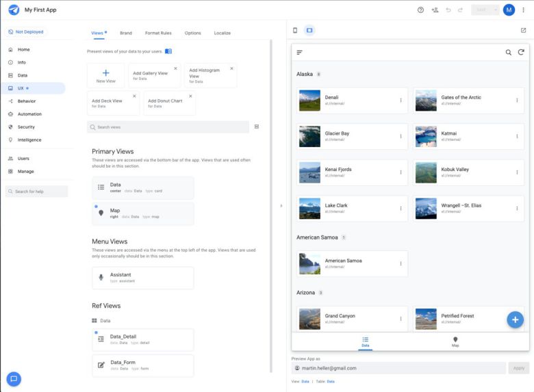Open the chat feedback bubble icon

tap(14, 378)
